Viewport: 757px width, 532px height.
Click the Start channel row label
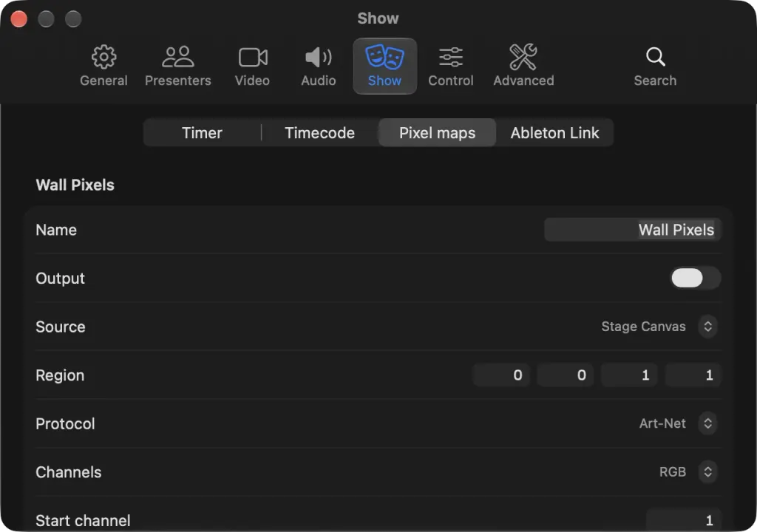tap(83, 520)
